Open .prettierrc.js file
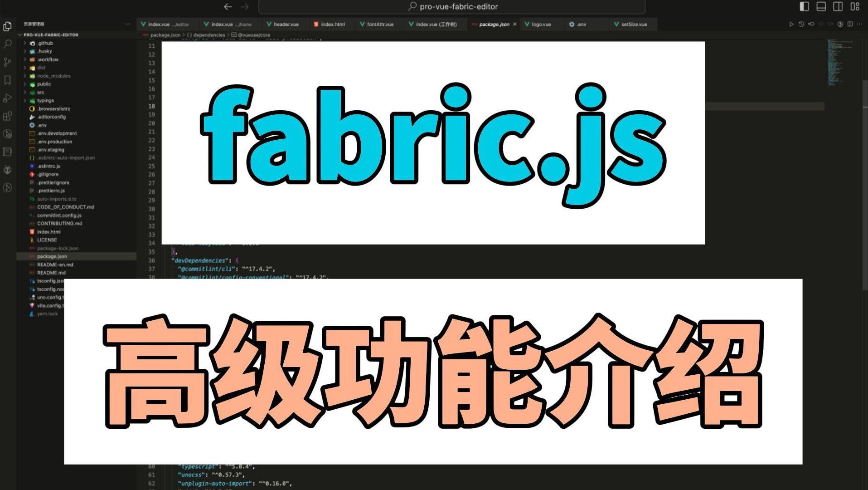The image size is (868, 490). coord(51,191)
